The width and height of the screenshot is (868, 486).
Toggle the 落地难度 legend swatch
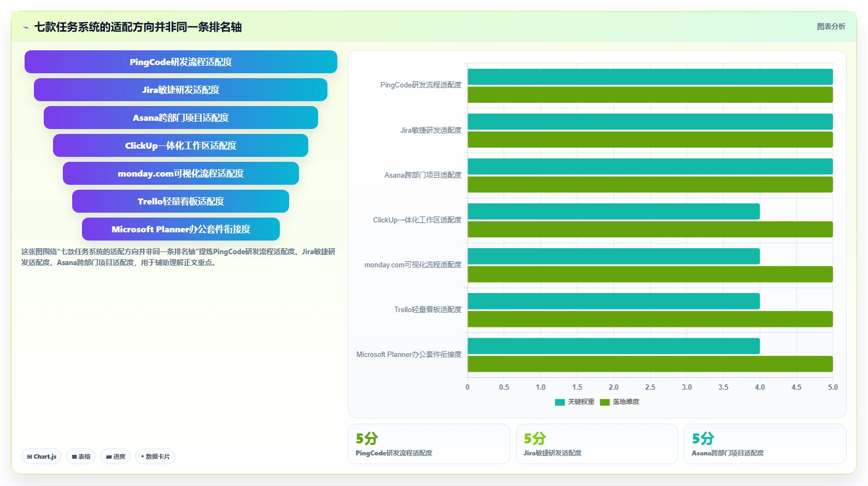605,402
